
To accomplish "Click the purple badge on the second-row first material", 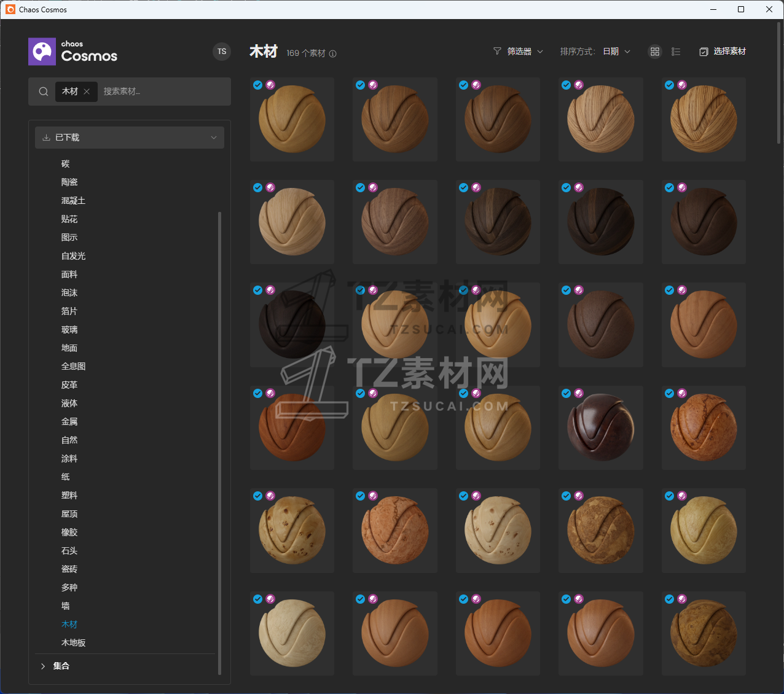I will point(270,188).
